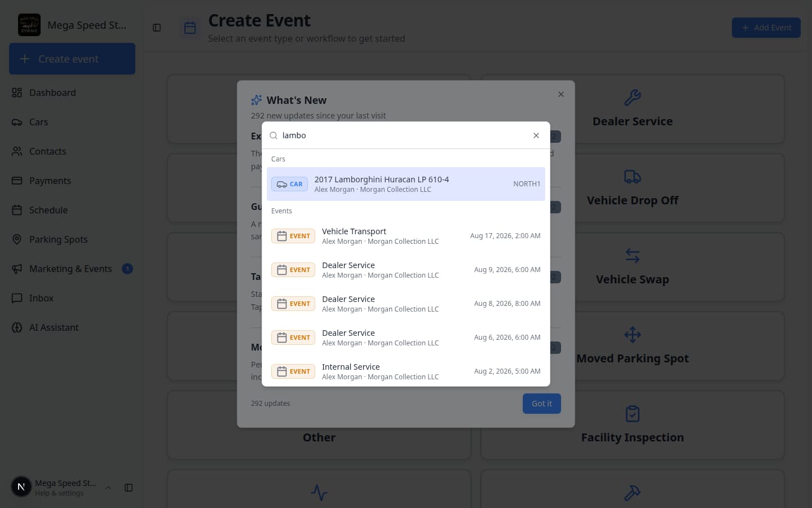Click the CAR badge on Lamborghini result
The height and width of the screenshot is (508, 812).
click(x=289, y=184)
